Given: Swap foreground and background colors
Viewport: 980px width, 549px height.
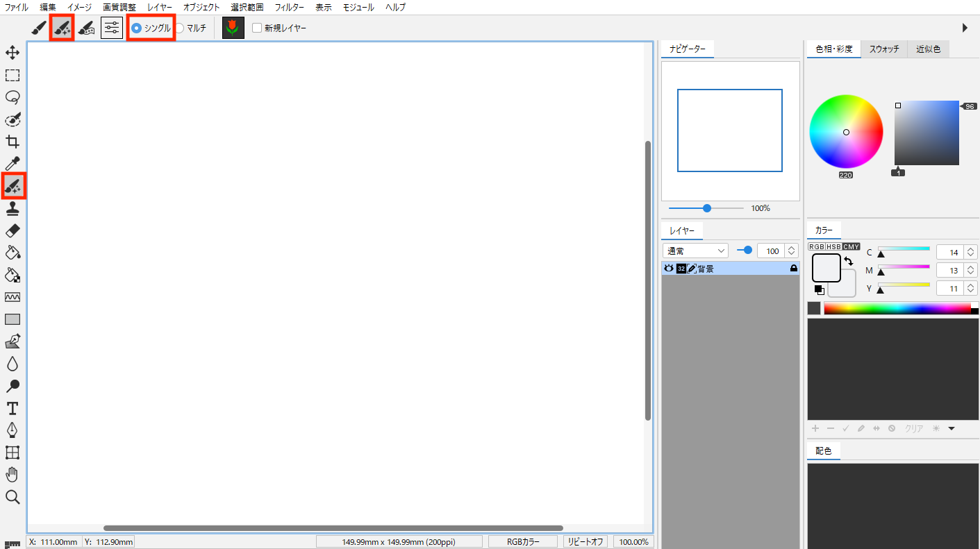Looking at the screenshot, I should 849,262.
